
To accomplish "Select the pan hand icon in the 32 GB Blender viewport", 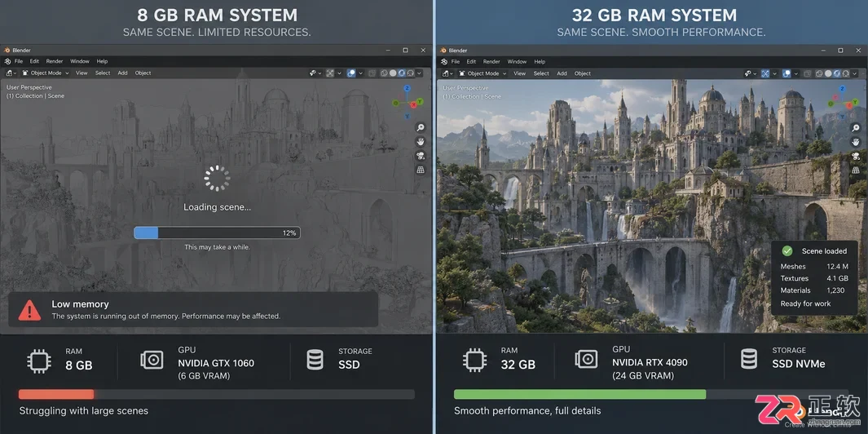I will point(856,143).
